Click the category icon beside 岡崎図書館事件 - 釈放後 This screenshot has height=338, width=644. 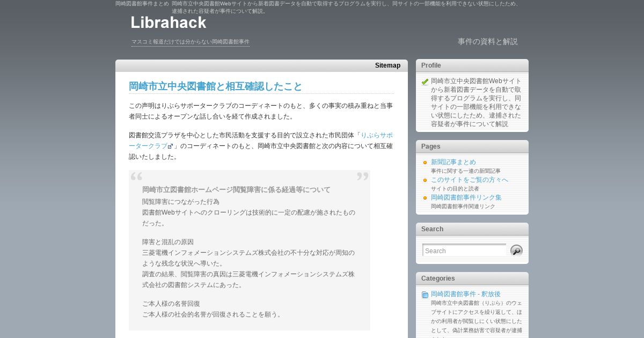point(425,295)
